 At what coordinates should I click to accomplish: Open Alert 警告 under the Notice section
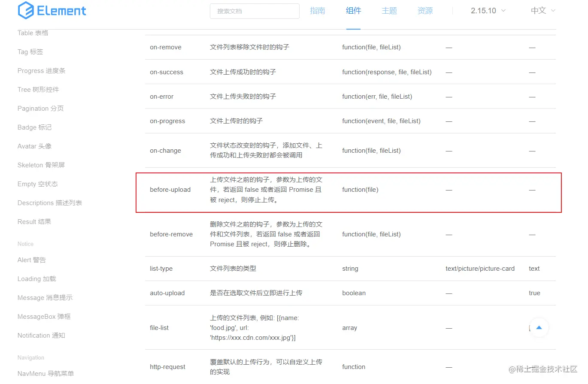click(32, 260)
